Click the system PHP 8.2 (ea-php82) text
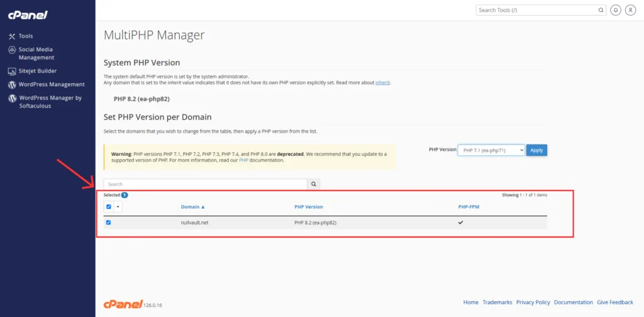This screenshot has width=644, height=317. point(142,99)
